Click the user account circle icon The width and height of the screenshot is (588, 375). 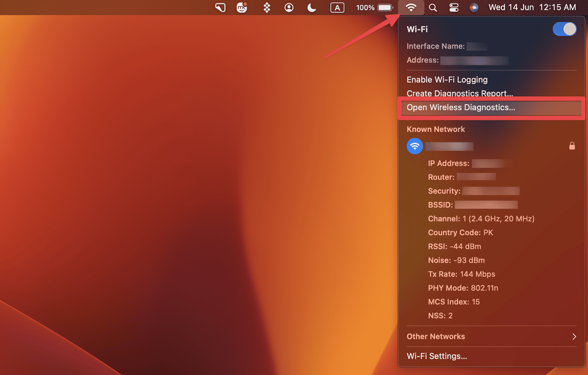[x=289, y=8]
